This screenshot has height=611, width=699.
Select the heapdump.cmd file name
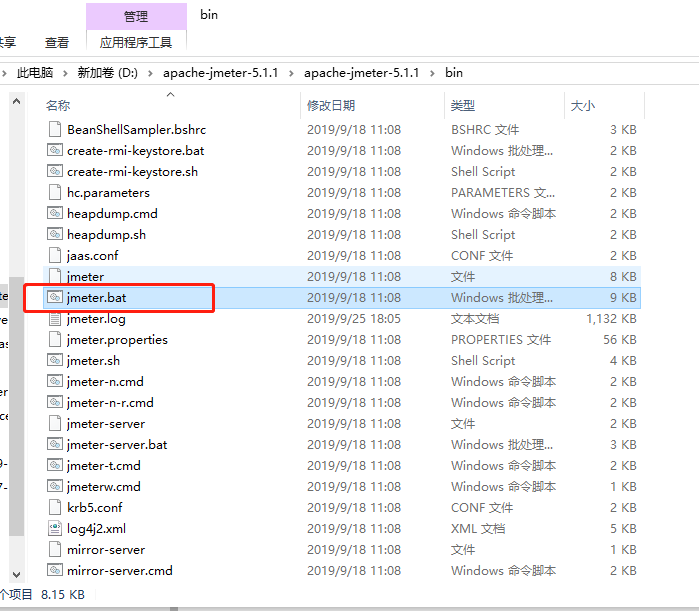(x=112, y=213)
